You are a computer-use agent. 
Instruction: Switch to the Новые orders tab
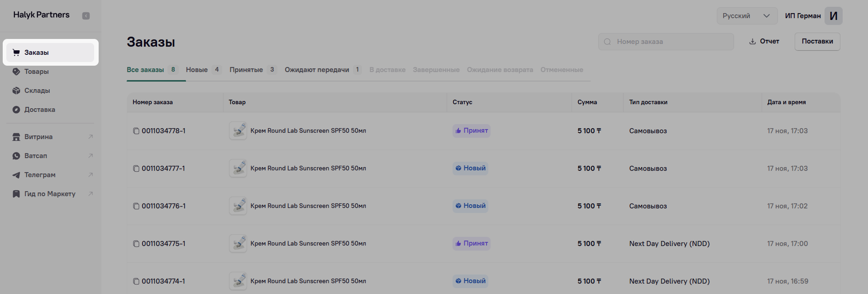click(x=197, y=70)
